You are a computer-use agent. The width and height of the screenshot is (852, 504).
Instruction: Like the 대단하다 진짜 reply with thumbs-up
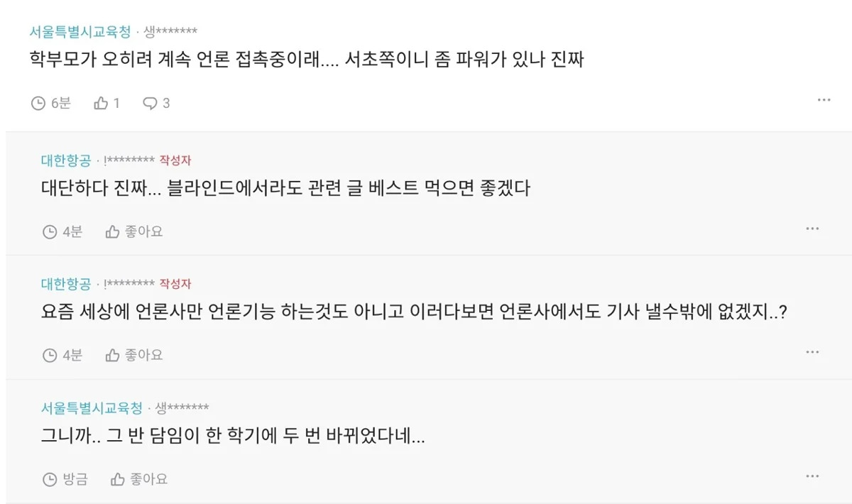tap(112, 231)
